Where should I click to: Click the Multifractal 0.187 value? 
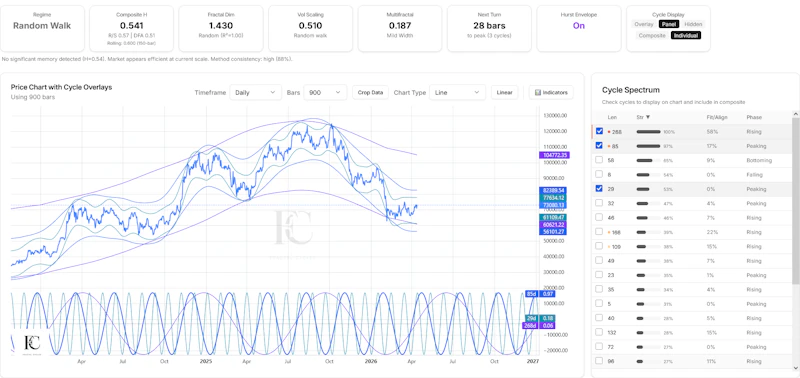click(x=399, y=26)
